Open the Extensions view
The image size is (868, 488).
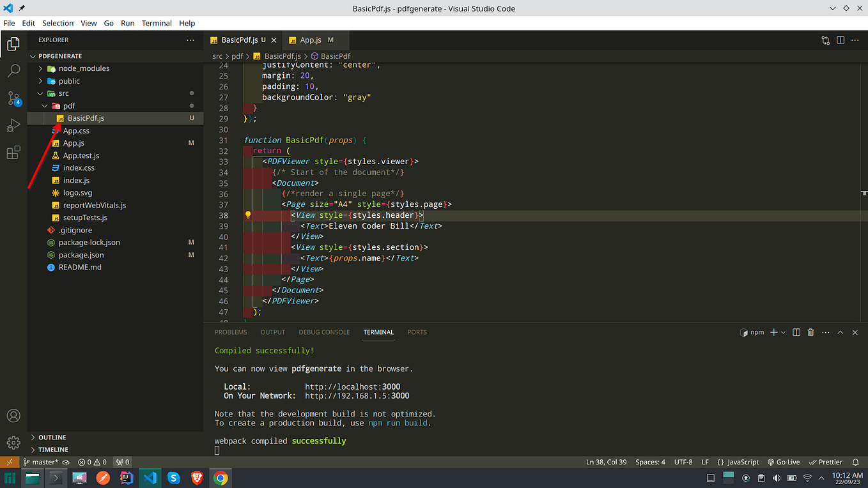[x=13, y=153]
